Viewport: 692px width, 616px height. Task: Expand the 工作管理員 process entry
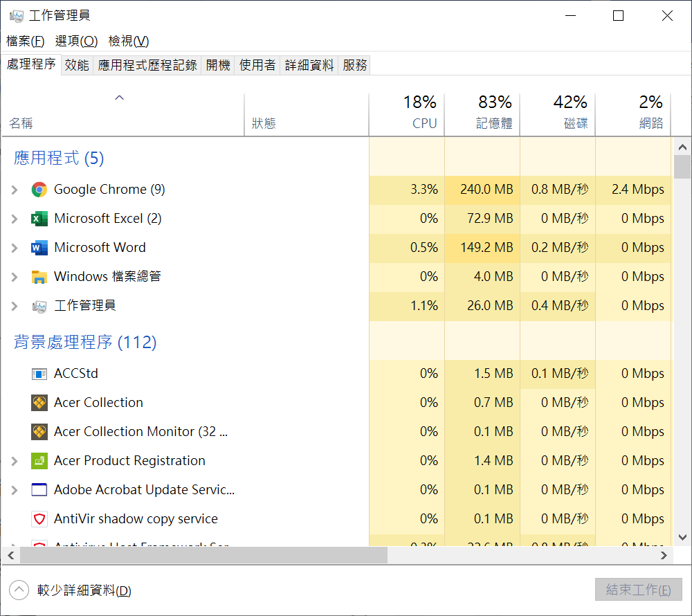(14, 306)
